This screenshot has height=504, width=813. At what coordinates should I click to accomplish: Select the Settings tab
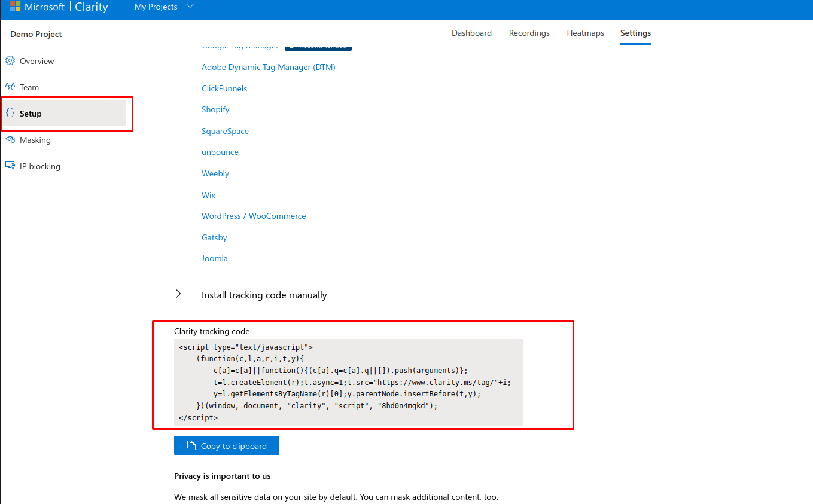[635, 33]
